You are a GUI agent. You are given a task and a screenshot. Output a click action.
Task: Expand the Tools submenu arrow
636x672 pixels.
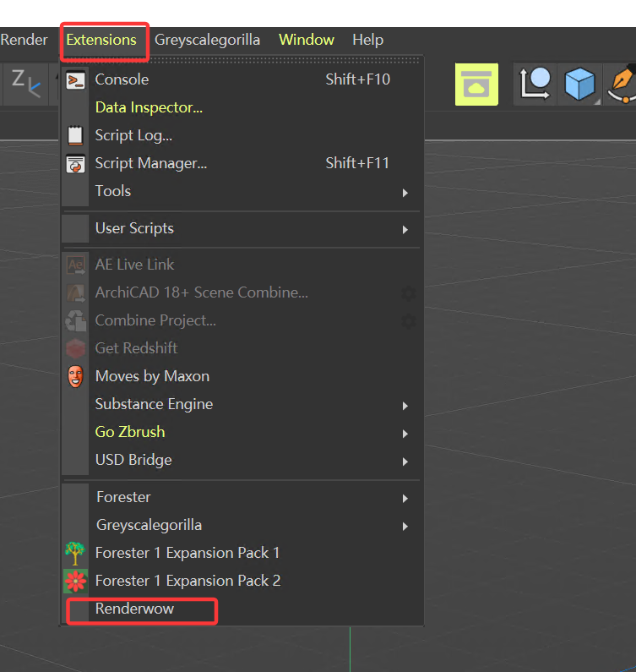(x=405, y=193)
